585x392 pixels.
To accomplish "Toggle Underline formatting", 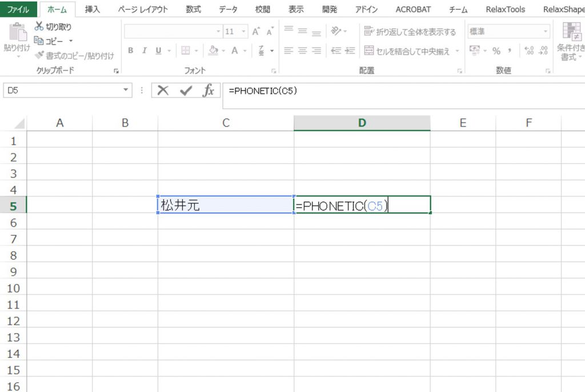I will [x=158, y=50].
